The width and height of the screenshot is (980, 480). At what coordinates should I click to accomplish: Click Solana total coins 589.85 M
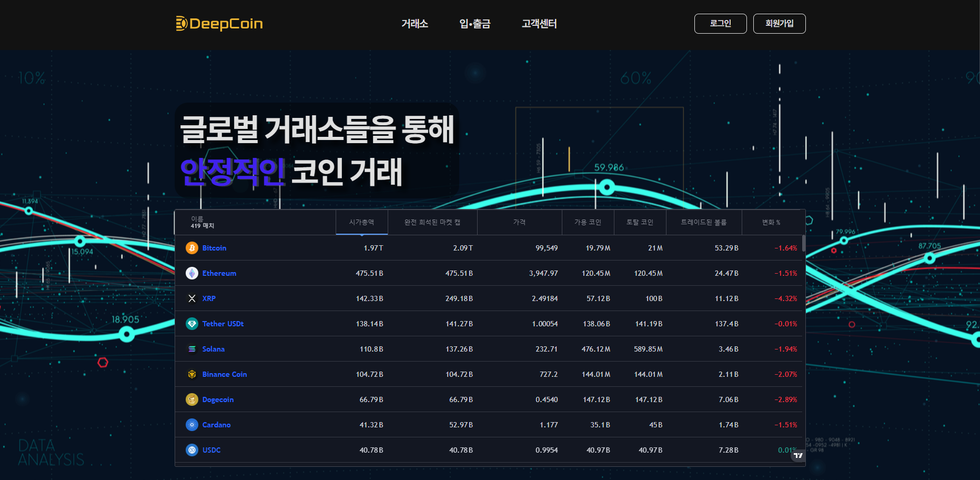(x=648, y=349)
